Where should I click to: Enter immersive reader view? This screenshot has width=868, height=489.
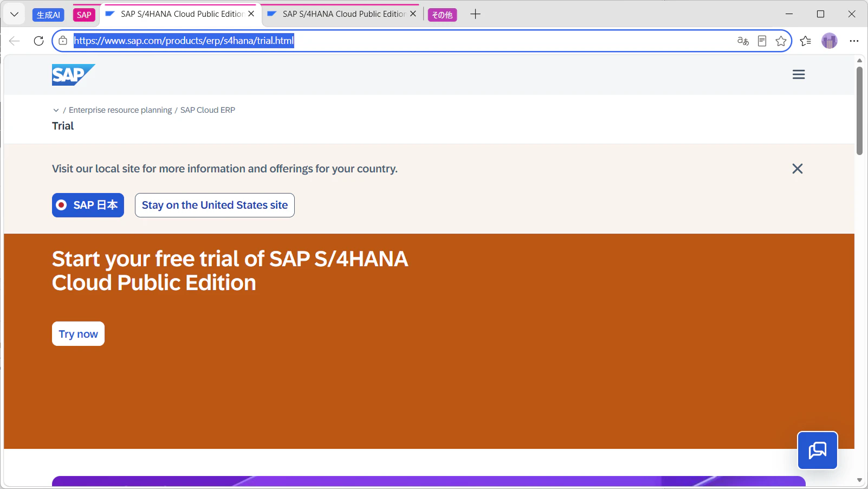pyautogui.click(x=762, y=41)
